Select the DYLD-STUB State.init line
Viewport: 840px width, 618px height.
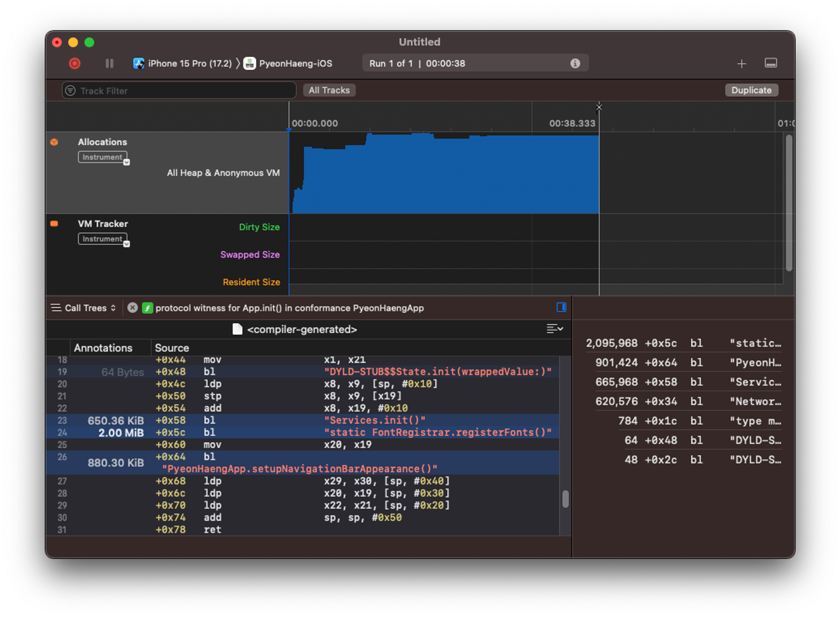302,372
